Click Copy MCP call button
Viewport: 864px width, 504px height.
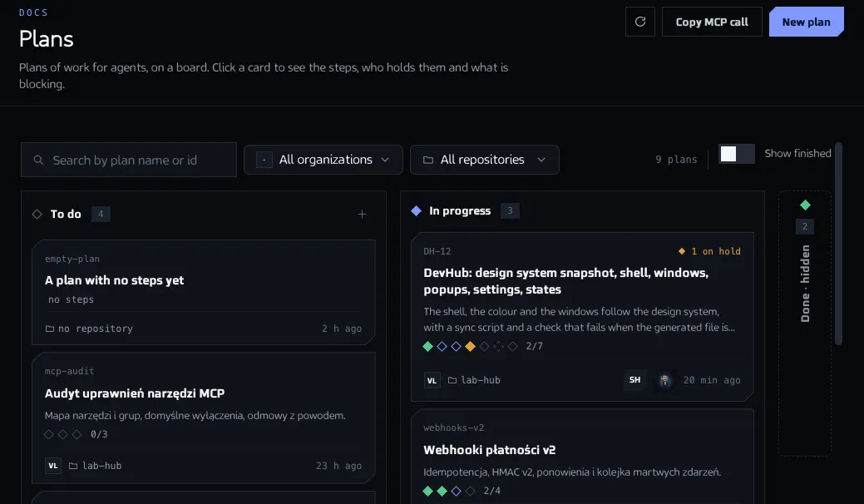tap(712, 22)
